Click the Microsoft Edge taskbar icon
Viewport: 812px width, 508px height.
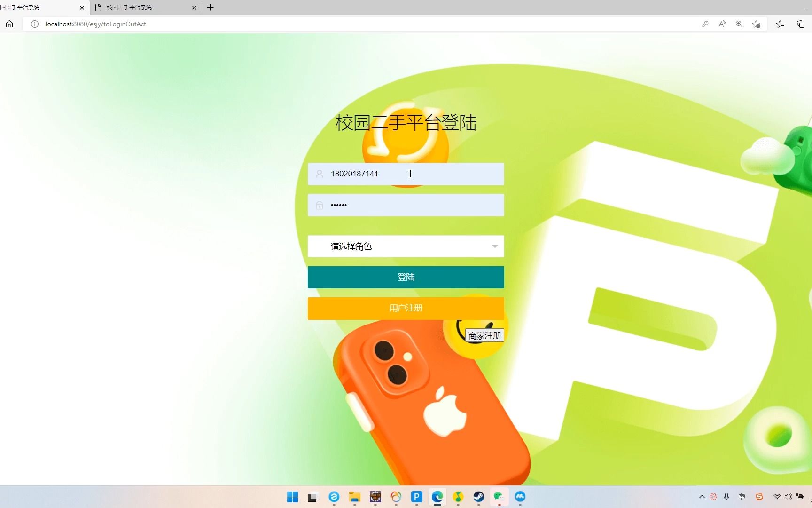pos(437,497)
